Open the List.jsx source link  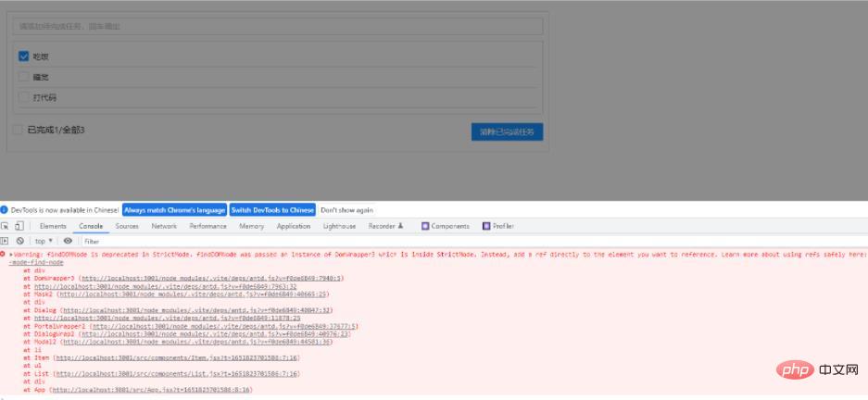[176, 374]
